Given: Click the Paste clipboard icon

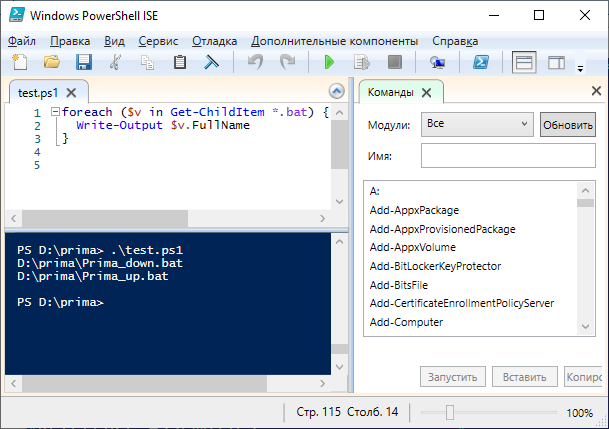Looking at the screenshot, I should click(180, 63).
